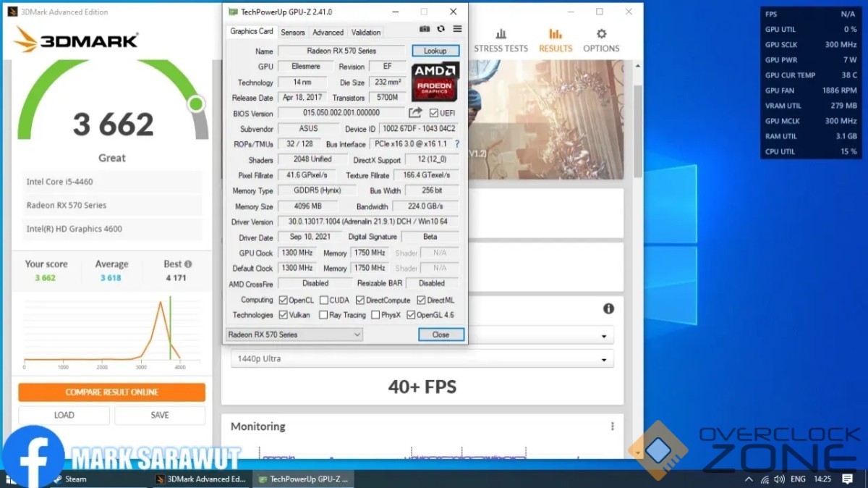Viewport: 868px width, 488px height.
Task: Toggle the DirectML checkbox
Action: 421,300
